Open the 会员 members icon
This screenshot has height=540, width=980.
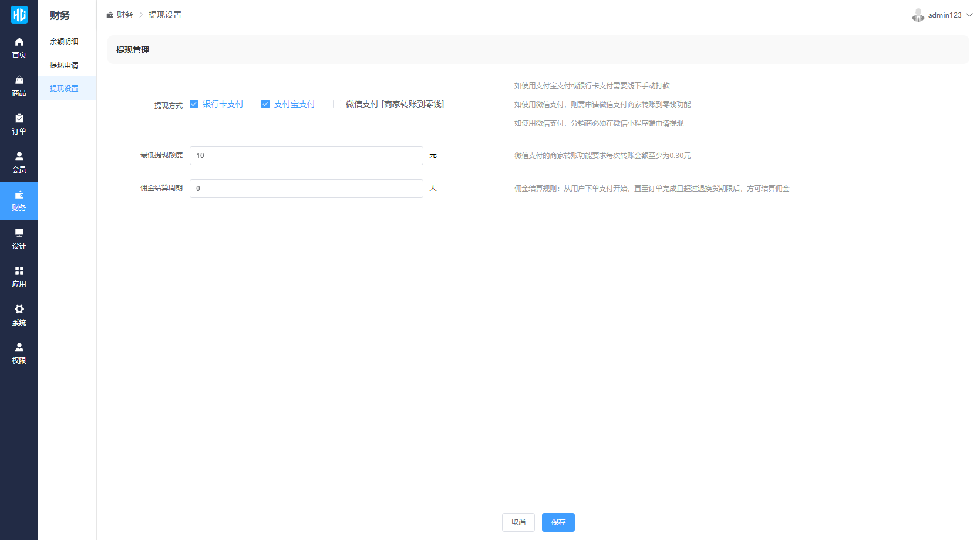click(x=19, y=157)
